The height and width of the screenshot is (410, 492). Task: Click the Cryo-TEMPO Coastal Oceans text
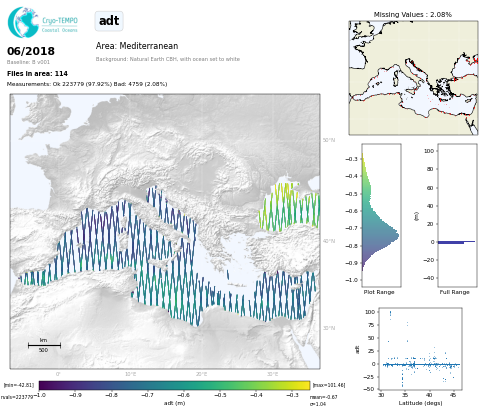tap(60, 25)
